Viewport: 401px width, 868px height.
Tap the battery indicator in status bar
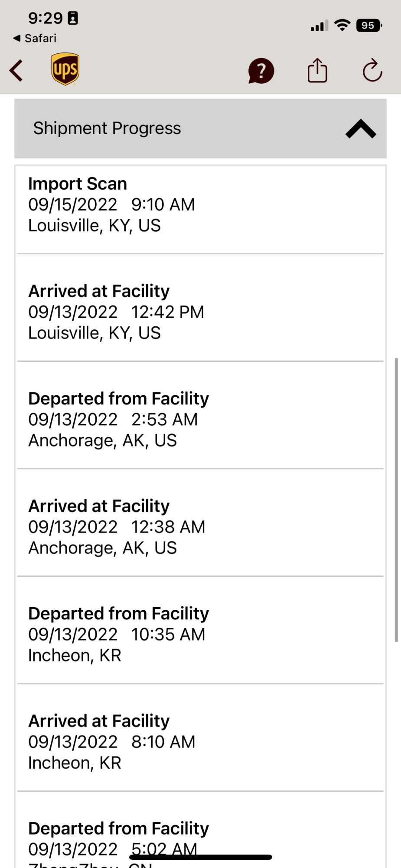(369, 26)
